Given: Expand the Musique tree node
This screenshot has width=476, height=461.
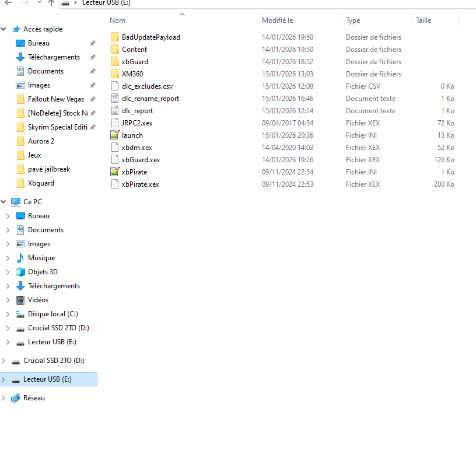Looking at the screenshot, I should click(x=8, y=258).
